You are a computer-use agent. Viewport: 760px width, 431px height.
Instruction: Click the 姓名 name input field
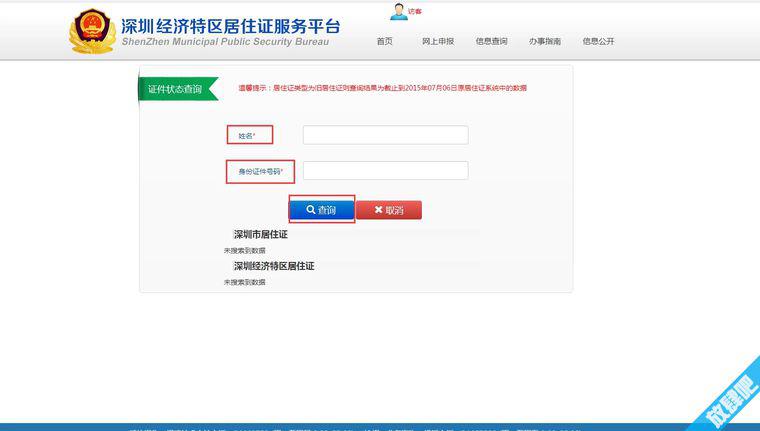click(x=386, y=135)
